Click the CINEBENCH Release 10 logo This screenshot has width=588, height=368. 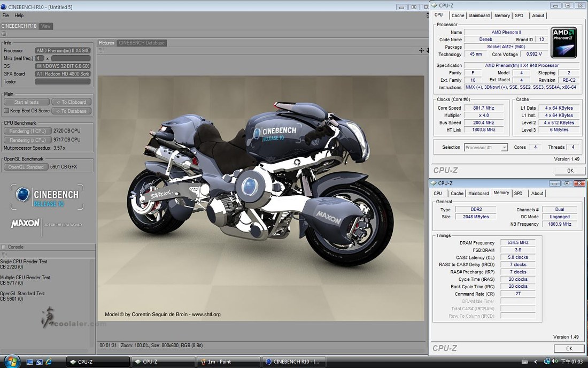click(x=47, y=197)
